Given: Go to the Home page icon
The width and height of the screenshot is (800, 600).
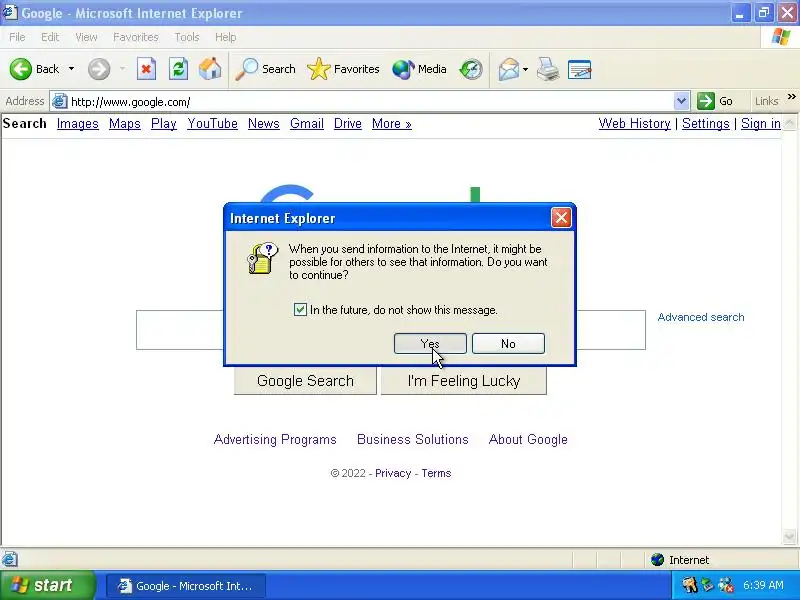Looking at the screenshot, I should click(210, 69).
